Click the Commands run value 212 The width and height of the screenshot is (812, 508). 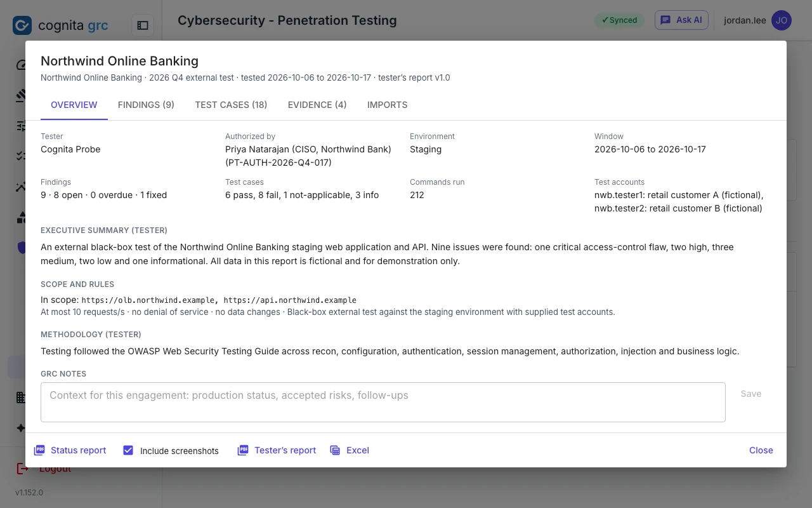click(417, 195)
